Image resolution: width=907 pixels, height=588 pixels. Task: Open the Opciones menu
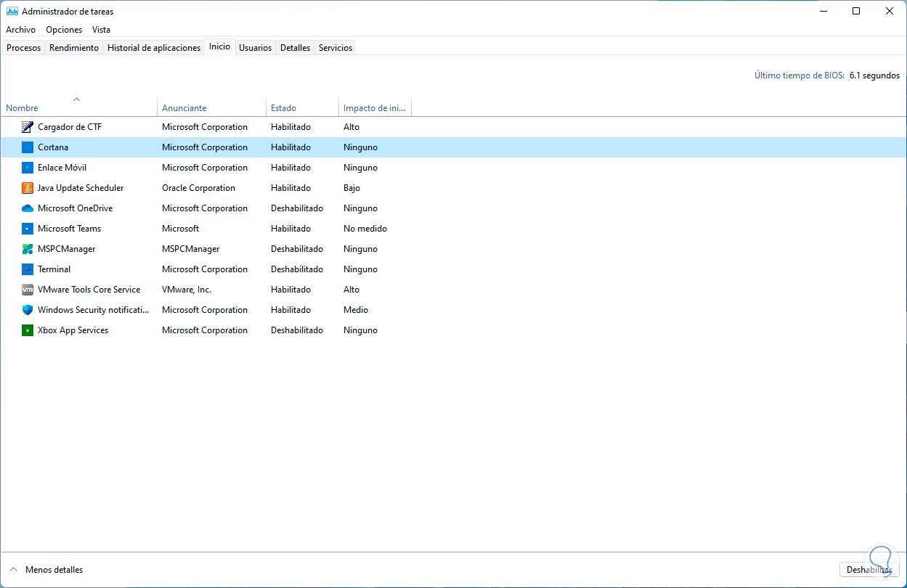64,30
